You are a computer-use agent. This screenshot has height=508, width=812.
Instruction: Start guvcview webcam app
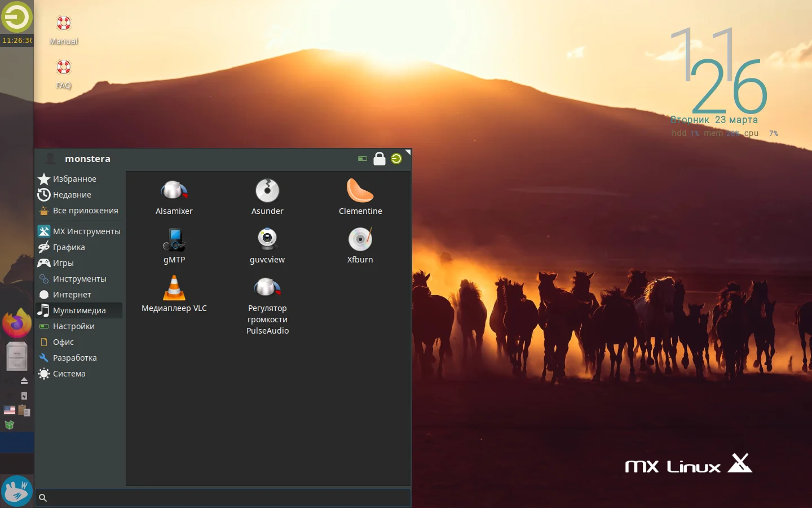click(267, 246)
